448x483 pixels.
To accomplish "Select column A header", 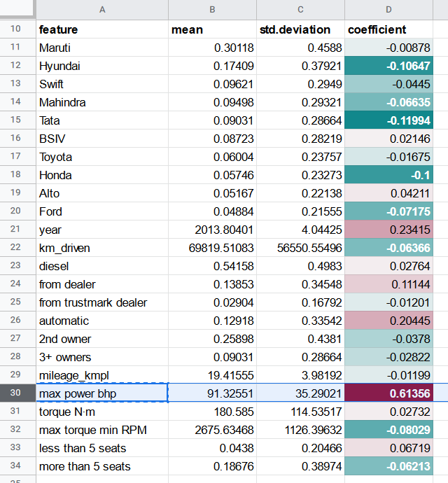I will coord(102,10).
